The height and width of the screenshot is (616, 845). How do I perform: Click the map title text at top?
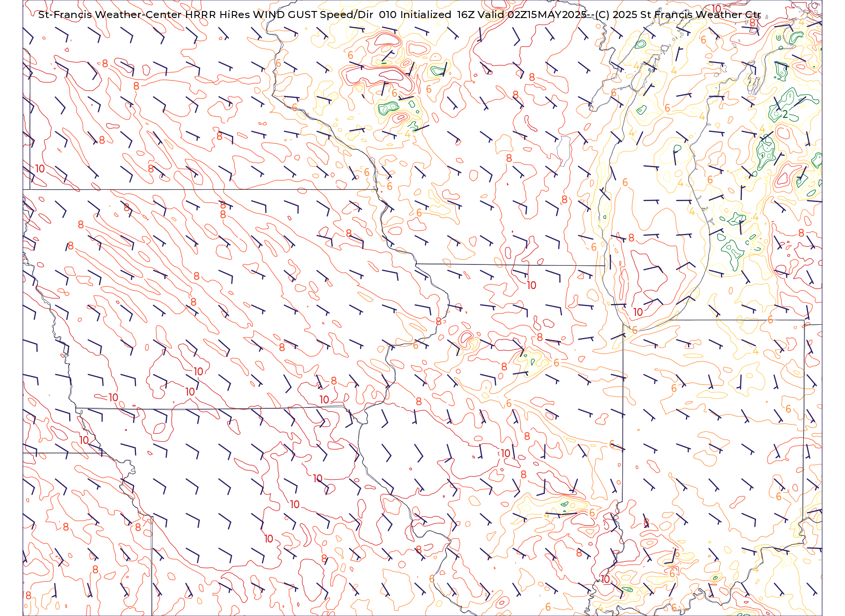click(400, 15)
